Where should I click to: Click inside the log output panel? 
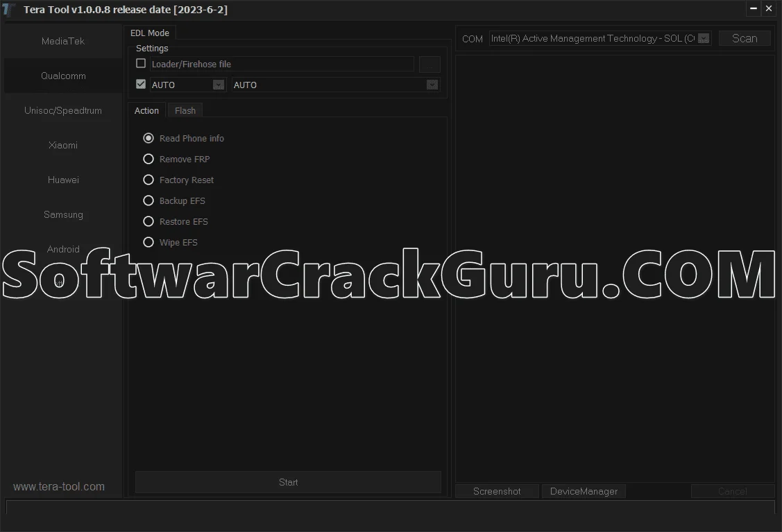click(615, 268)
